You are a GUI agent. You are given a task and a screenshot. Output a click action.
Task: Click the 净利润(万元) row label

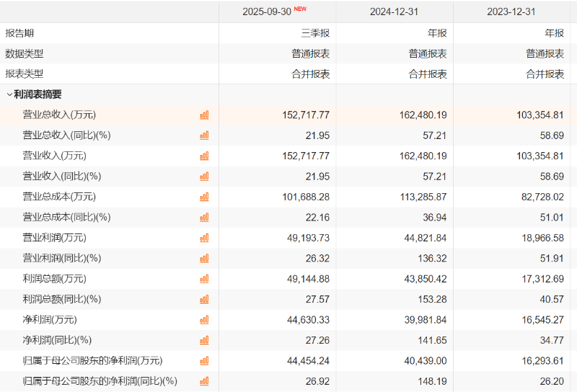point(50,319)
